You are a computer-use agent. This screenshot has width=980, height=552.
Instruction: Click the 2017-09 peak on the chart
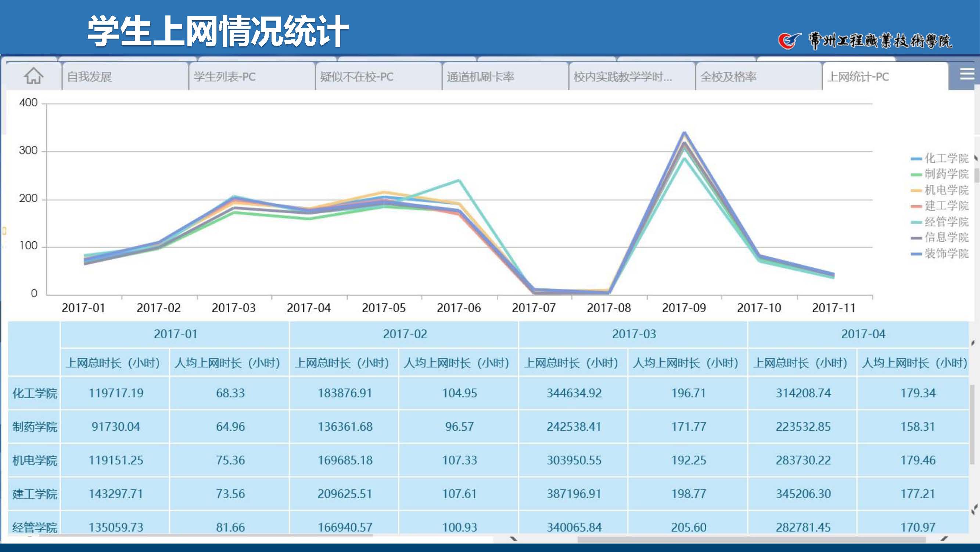(684, 133)
